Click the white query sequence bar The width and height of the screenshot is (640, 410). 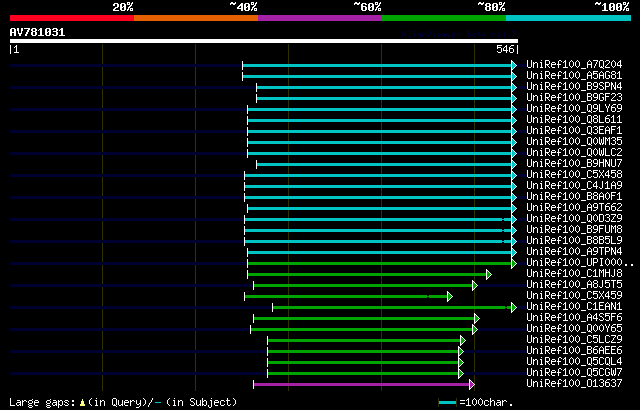(x=264, y=41)
